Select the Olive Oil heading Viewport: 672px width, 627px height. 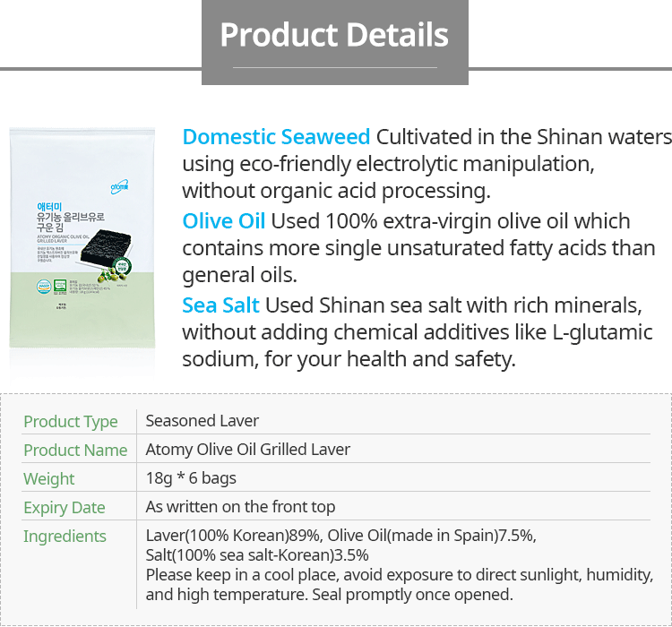224,221
